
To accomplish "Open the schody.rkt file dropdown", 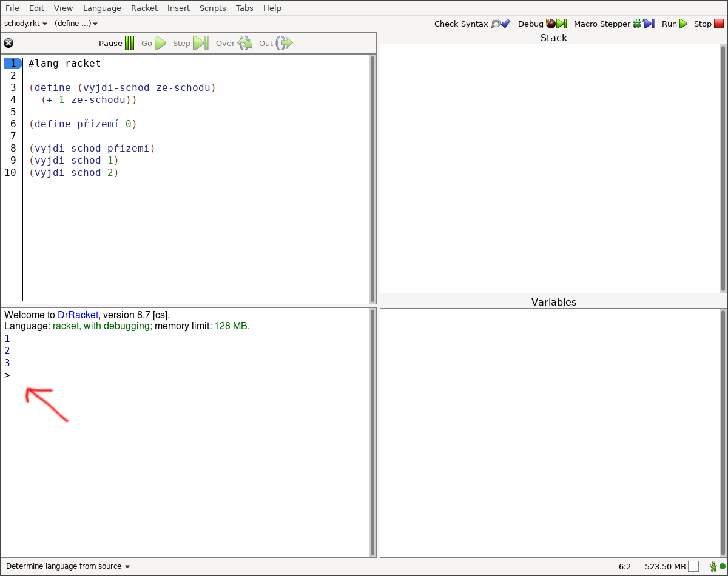I will 25,24.
